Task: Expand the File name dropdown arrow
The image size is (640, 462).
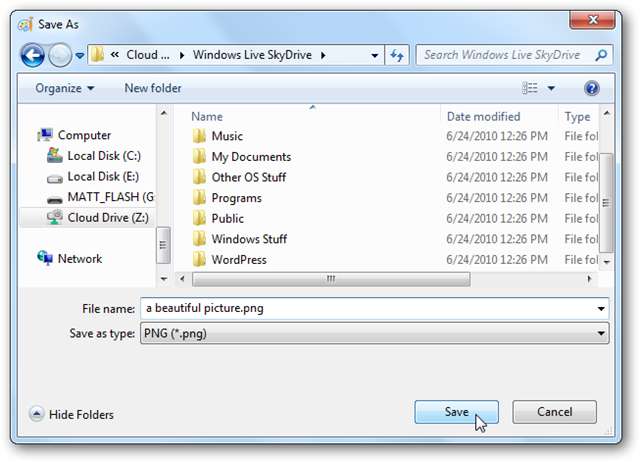Action: pos(601,309)
